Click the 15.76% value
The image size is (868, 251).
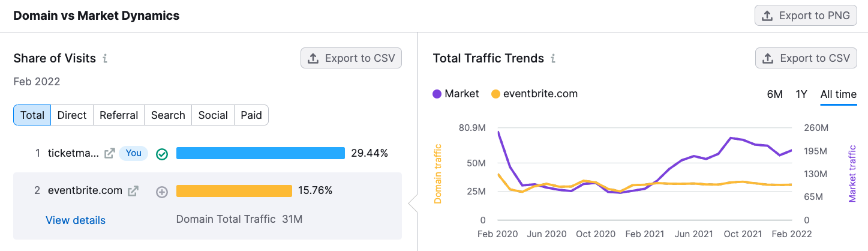315,191
